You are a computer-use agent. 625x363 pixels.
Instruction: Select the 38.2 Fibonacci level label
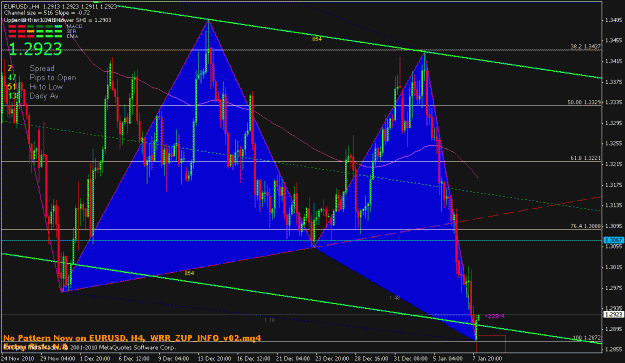586,47
